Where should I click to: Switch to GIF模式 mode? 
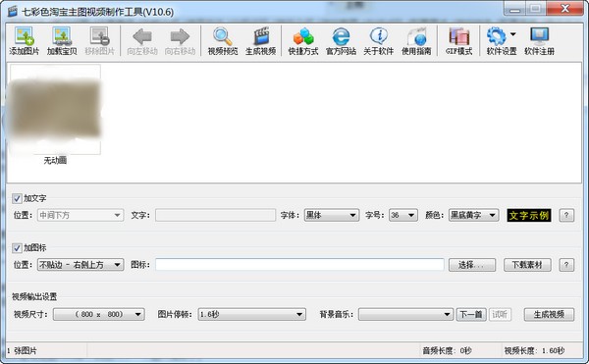coord(458,41)
